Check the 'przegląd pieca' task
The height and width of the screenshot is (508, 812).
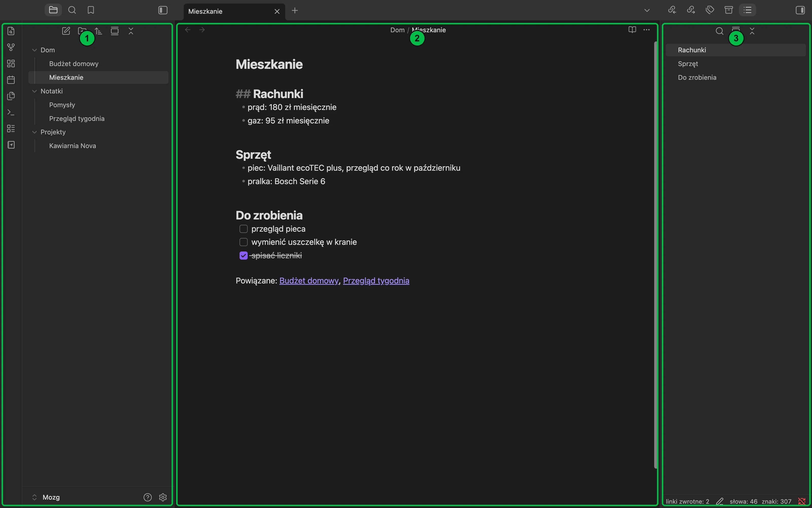244,229
